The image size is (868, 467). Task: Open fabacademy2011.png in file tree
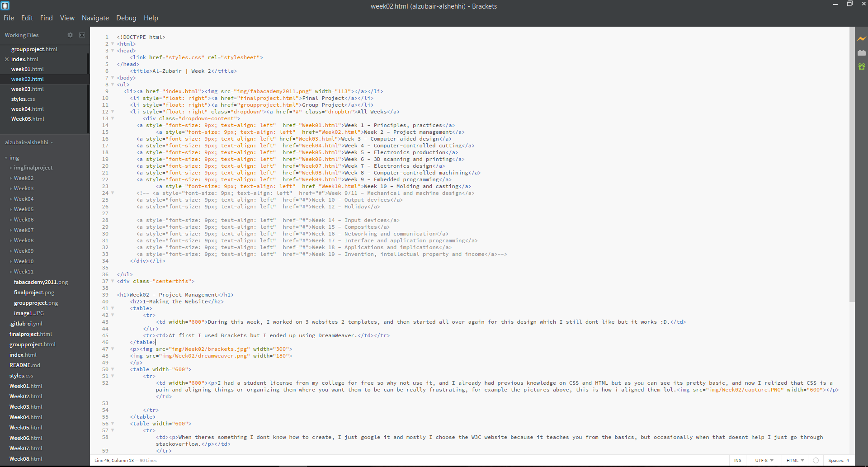coord(41,282)
